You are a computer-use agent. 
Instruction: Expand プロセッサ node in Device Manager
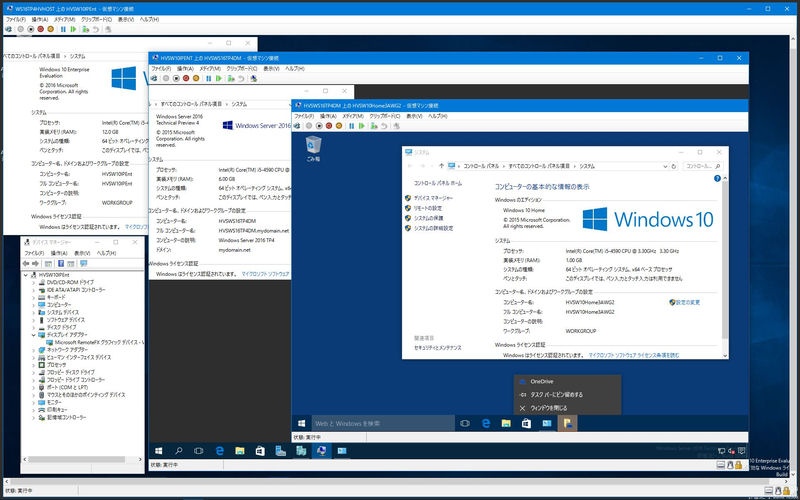[x=34, y=365]
